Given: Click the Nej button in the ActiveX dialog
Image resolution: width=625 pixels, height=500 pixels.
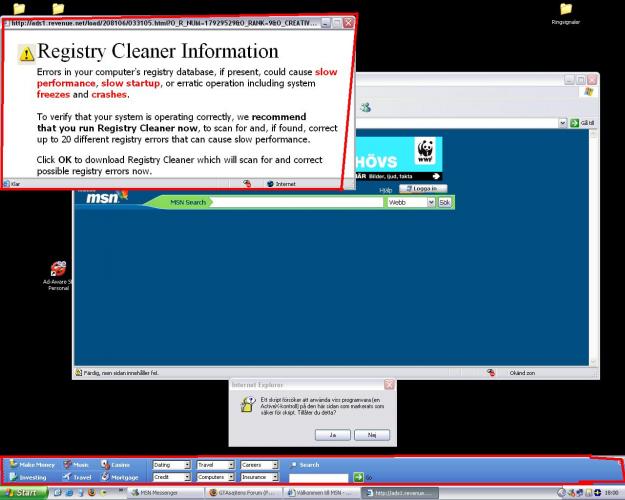Looking at the screenshot, I should coord(372,435).
